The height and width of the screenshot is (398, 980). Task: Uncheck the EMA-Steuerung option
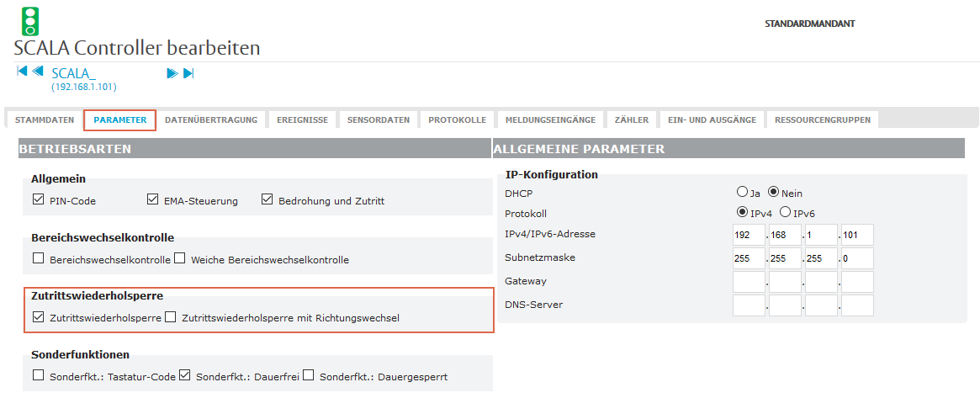pos(152,200)
